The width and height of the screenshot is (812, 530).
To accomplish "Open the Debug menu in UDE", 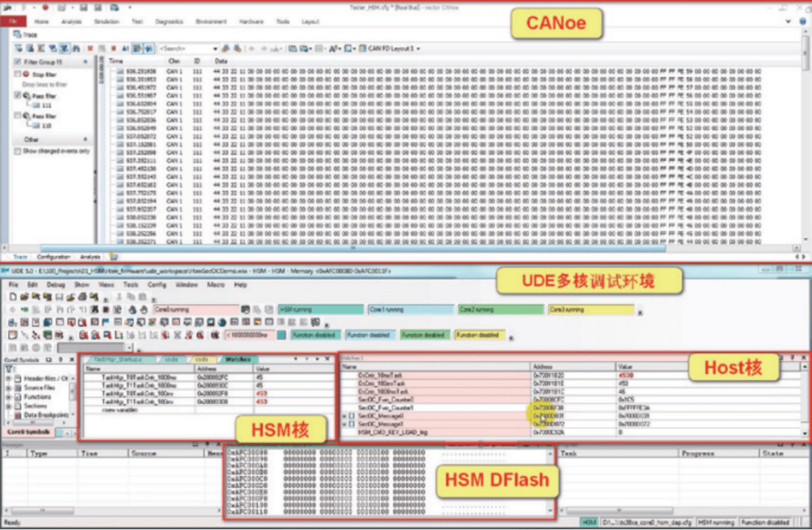I will [56, 285].
